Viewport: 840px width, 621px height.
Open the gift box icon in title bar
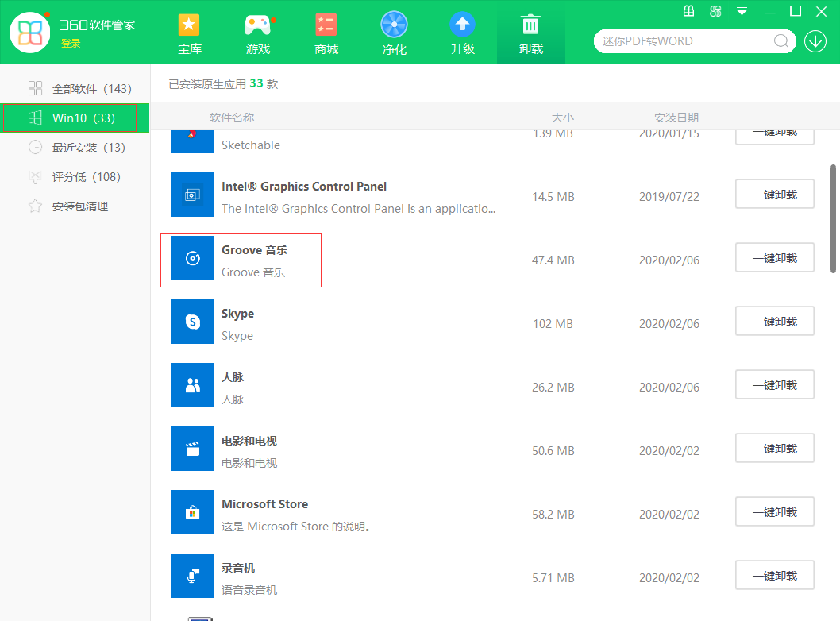689,11
